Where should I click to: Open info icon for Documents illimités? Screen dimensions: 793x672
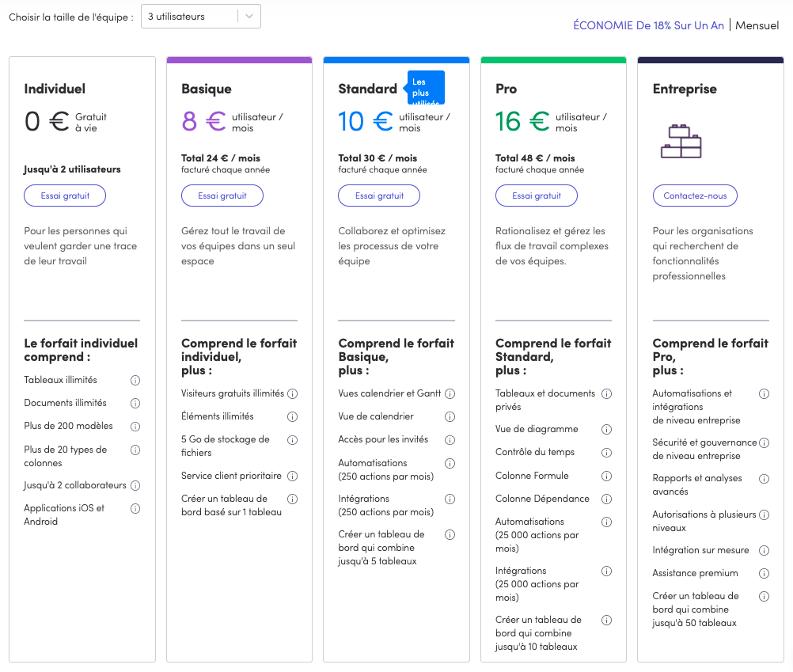pos(135,404)
